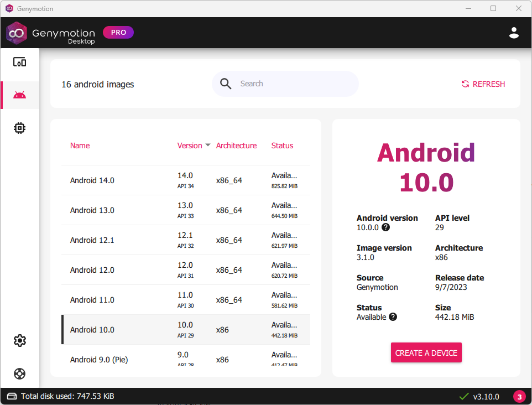This screenshot has height=405, width=532.
Task: Click CREATE A DEVICE button
Action: click(x=426, y=353)
